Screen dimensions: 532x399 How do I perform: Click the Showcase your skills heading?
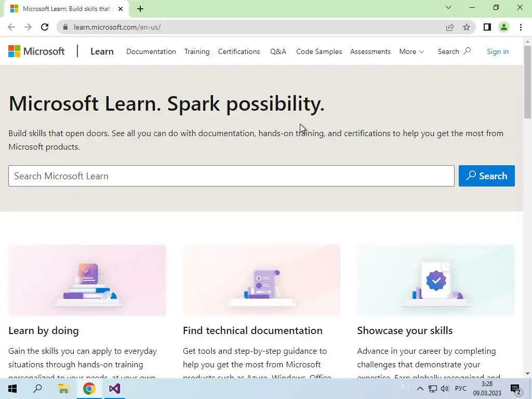click(405, 330)
